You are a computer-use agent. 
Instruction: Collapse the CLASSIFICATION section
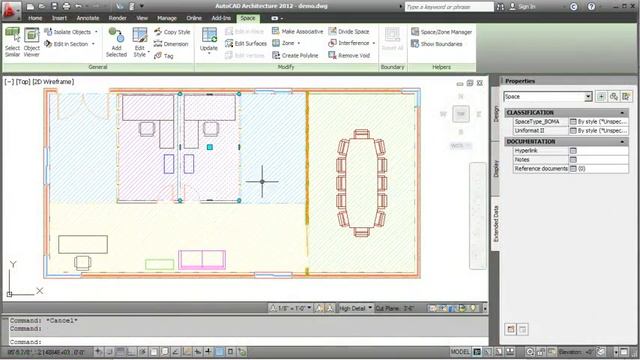coord(622,113)
